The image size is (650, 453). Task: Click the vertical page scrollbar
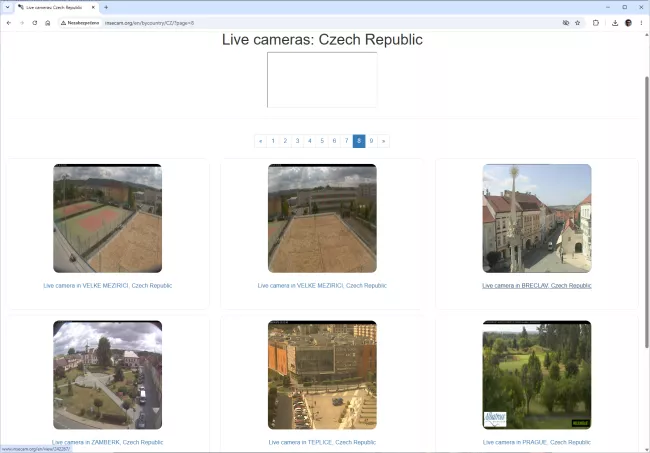click(647, 211)
